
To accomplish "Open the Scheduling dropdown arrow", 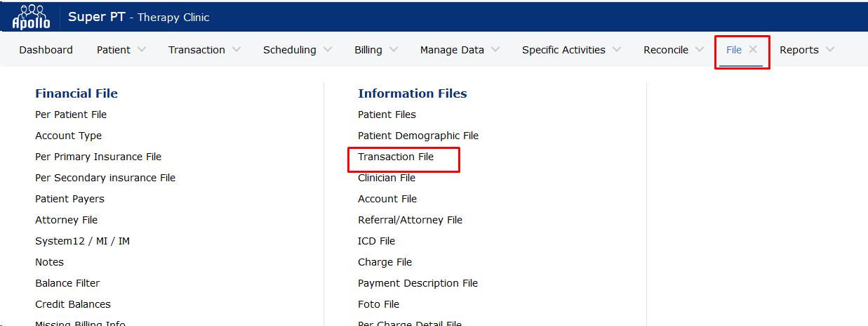I will [327, 50].
